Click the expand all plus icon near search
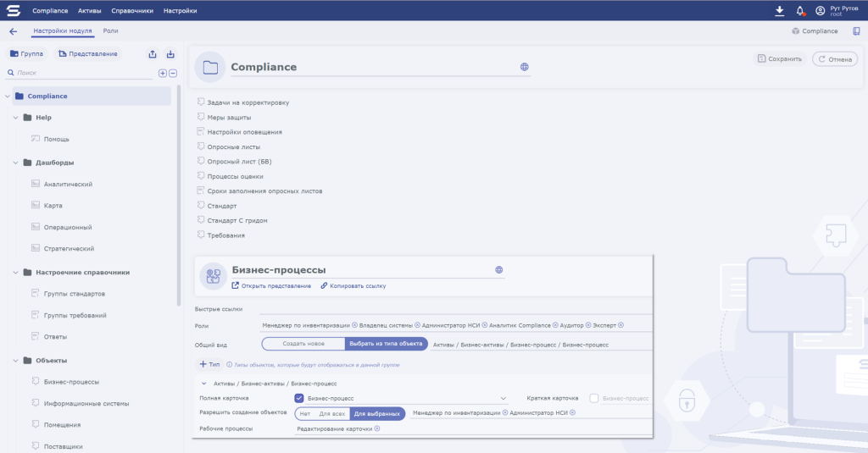868x453 pixels. pos(163,73)
